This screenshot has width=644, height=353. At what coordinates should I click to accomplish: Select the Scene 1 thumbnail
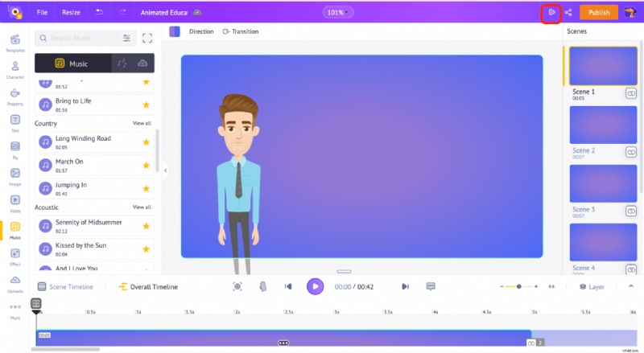(603, 66)
